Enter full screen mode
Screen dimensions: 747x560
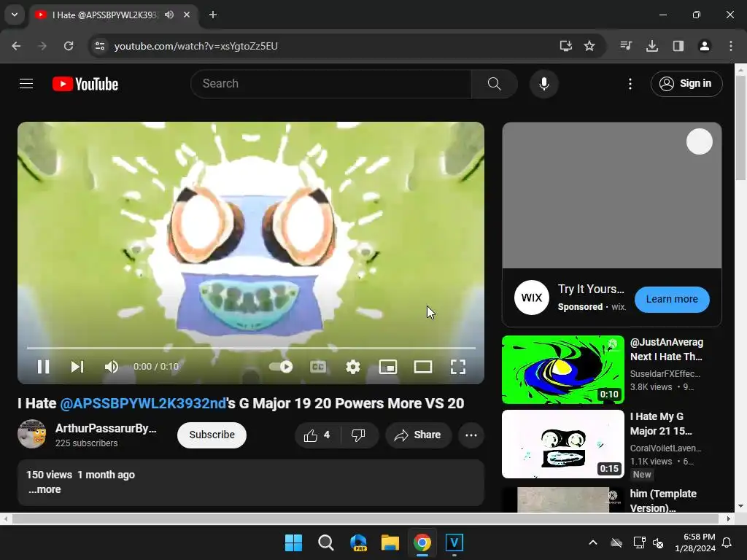[x=458, y=367]
